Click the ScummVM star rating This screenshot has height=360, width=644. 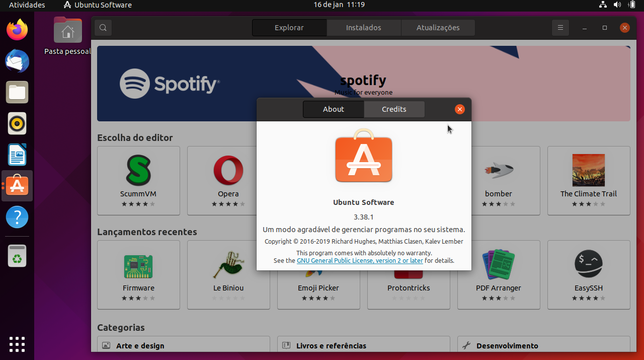[138, 204]
